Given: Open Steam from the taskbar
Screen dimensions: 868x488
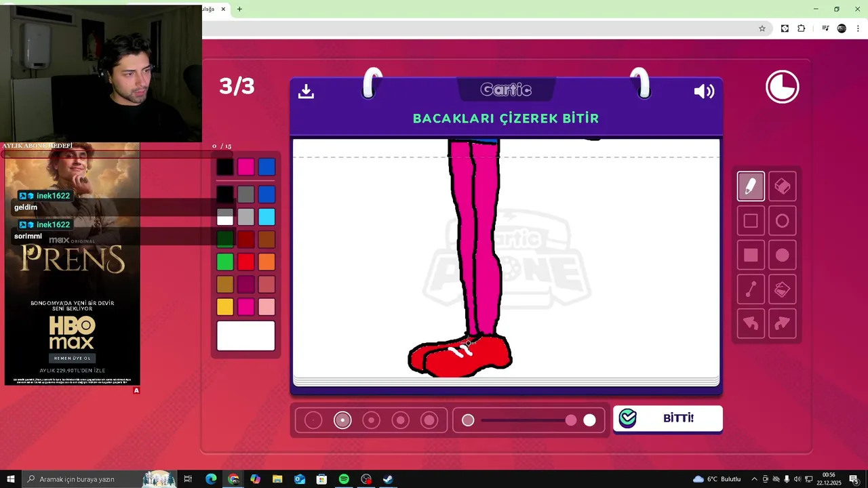Looking at the screenshot, I should (388, 479).
